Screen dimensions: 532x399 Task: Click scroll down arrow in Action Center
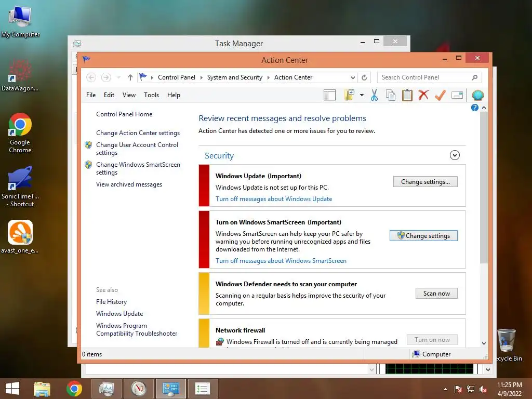click(x=484, y=343)
